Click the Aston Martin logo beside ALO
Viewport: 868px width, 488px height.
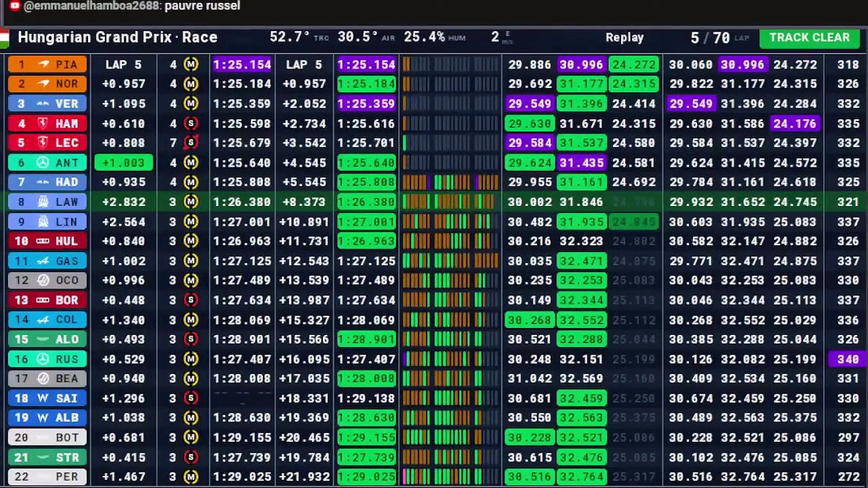[43, 340]
